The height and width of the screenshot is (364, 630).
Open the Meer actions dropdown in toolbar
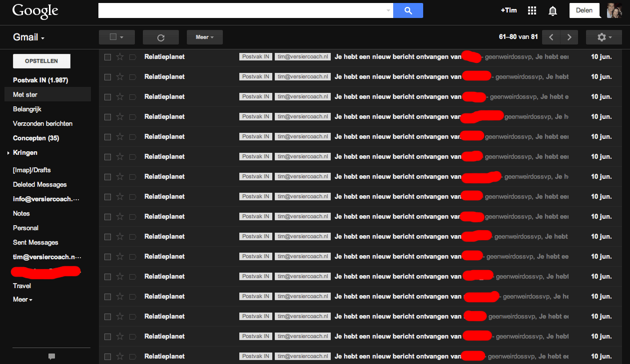click(205, 37)
